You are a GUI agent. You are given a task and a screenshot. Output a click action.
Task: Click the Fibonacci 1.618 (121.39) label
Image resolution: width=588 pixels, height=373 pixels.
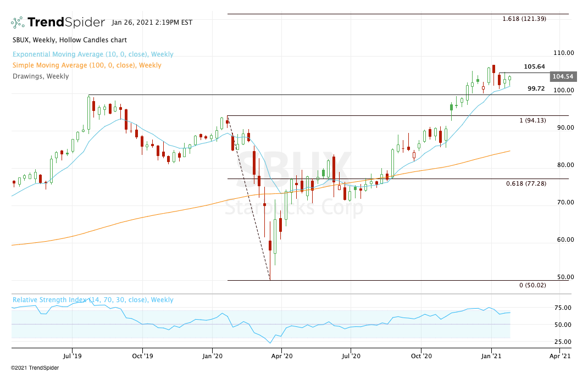(x=524, y=19)
